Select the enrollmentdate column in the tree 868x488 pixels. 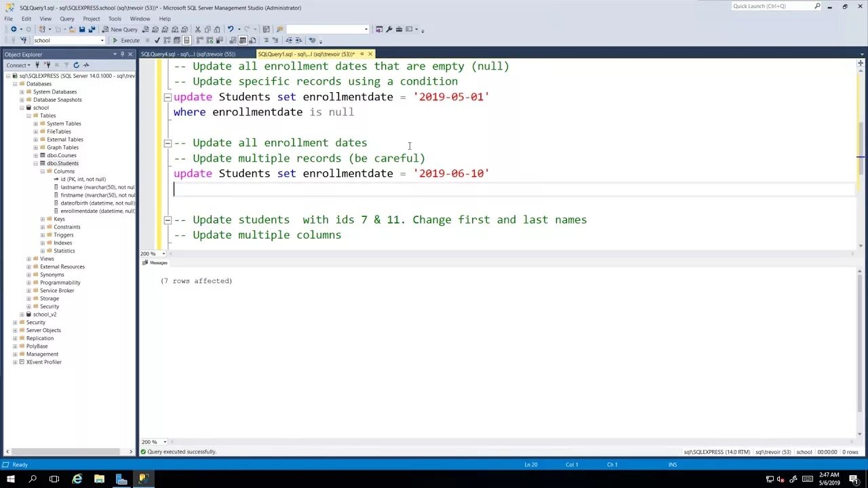point(98,211)
